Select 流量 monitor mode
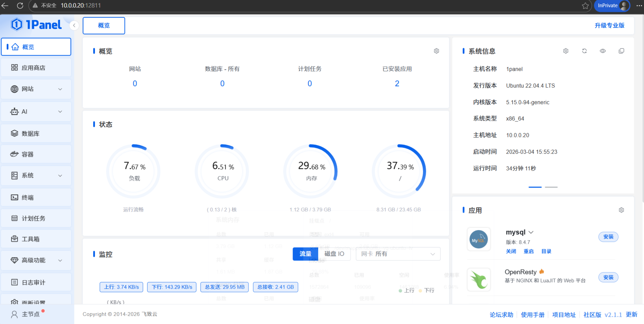This screenshot has height=324, width=644. (x=305, y=254)
